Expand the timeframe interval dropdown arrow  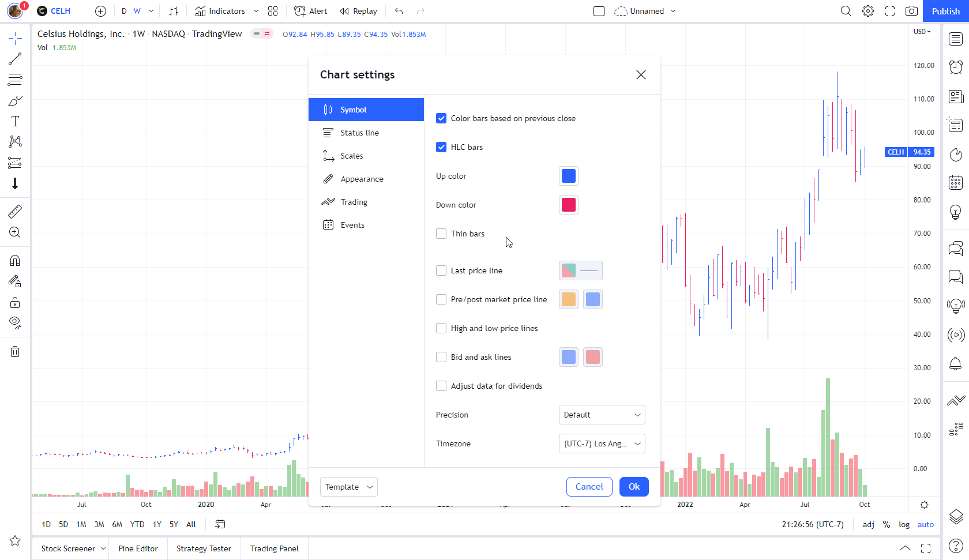[151, 11]
